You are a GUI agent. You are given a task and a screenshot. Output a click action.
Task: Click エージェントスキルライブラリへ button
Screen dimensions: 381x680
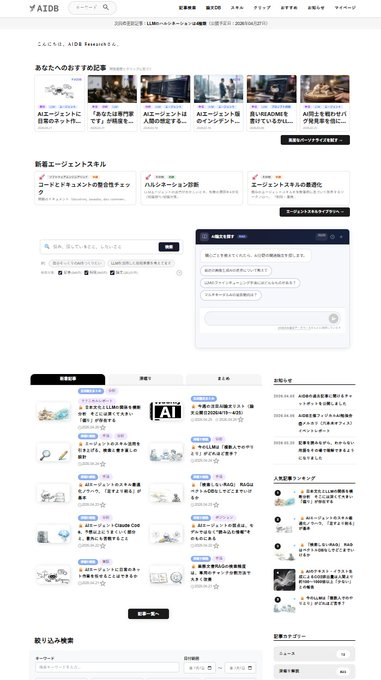315,212
